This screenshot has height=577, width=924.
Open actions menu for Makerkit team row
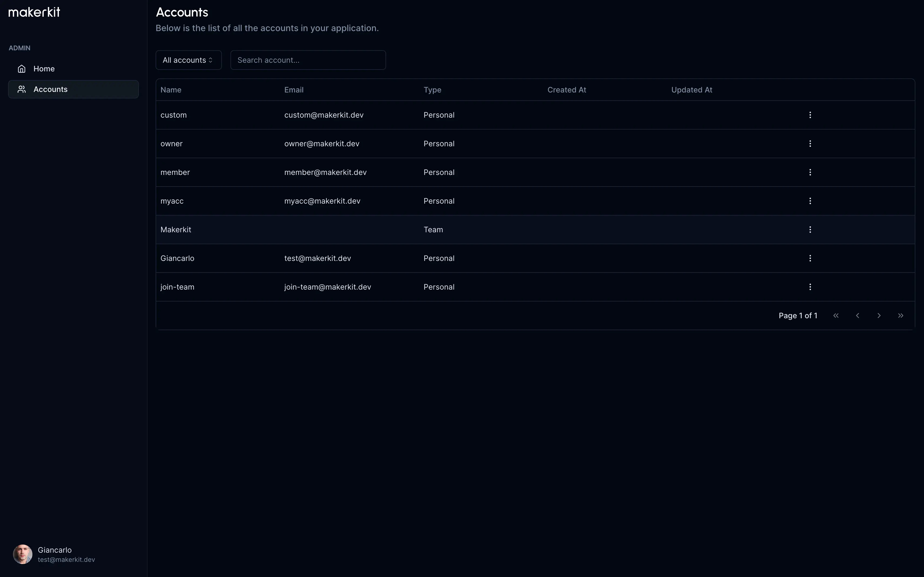click(810, 229)
